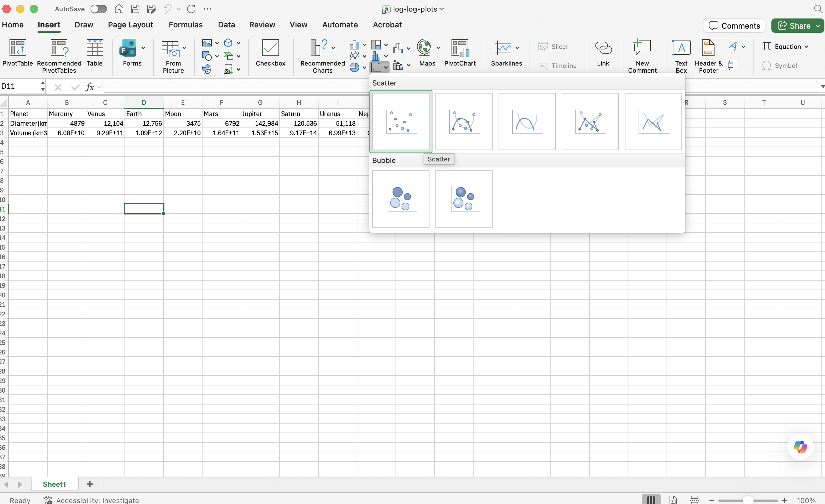Click the column chart icon
Screen dimensions: 825x504
click(x=354, y=45)
